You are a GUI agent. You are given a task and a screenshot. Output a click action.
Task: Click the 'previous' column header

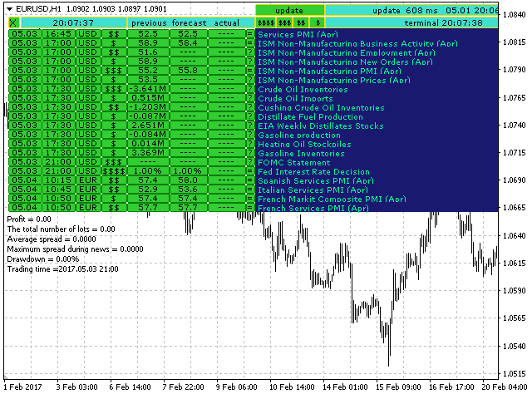click(x=149, y=23)
